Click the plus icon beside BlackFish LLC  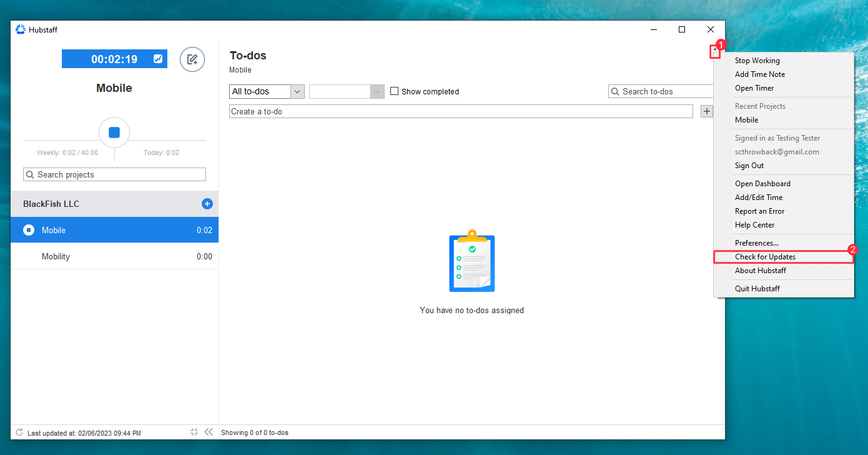click(x=207, y=204)
